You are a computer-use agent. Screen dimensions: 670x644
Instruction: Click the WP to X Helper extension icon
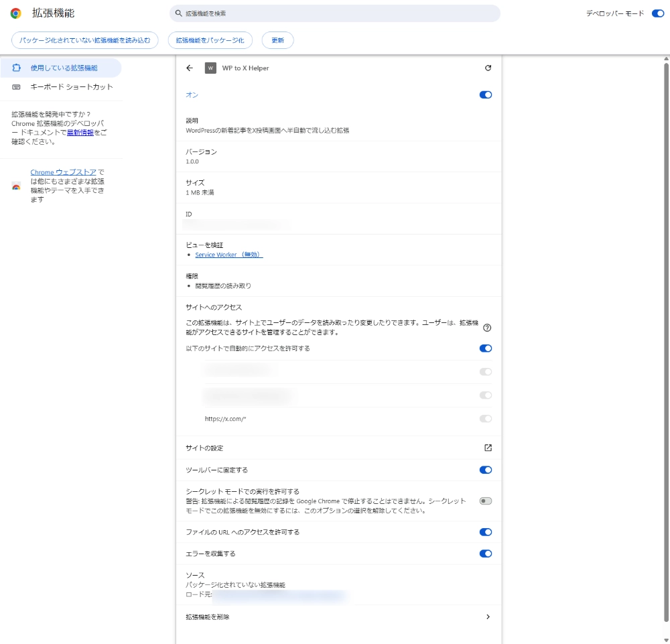(x=210, y=68)
